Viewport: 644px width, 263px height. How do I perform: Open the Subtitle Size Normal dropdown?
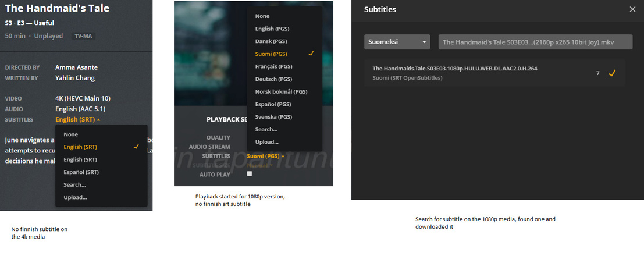[x=260, y=165]
